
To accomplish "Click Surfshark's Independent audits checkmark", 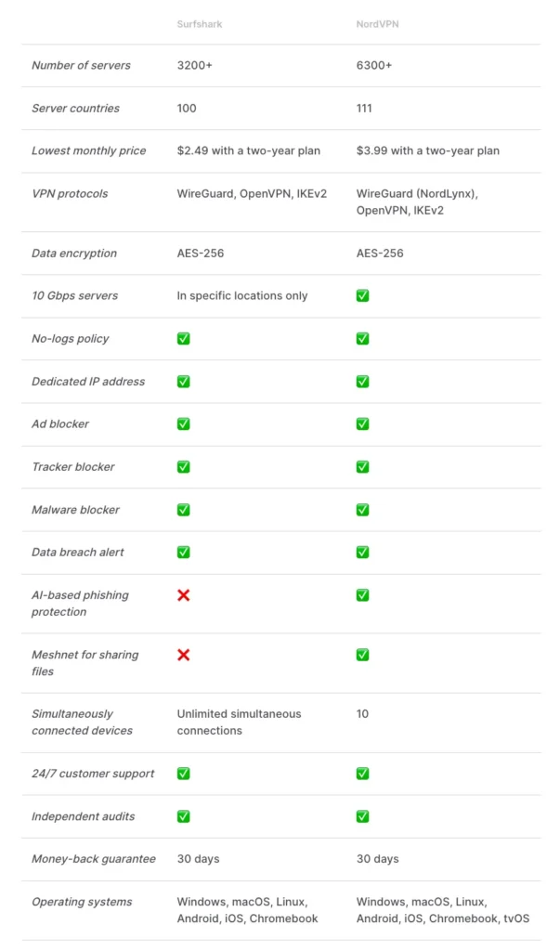I will coord(184,815).
